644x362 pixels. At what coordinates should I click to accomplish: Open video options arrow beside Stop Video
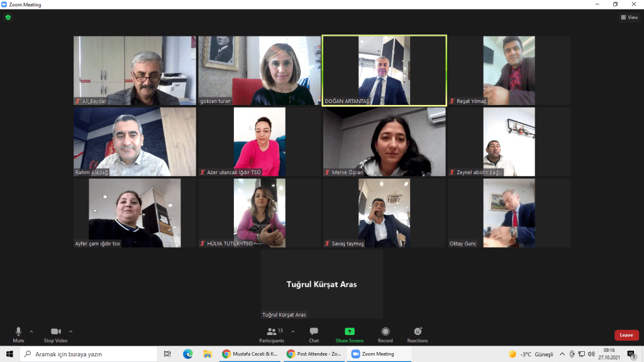point(70,331)
